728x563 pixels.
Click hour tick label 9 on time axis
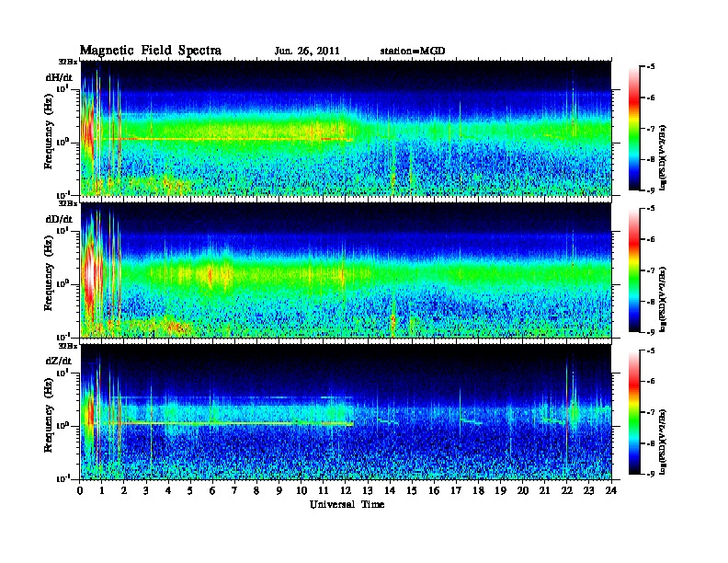(279, 491)
